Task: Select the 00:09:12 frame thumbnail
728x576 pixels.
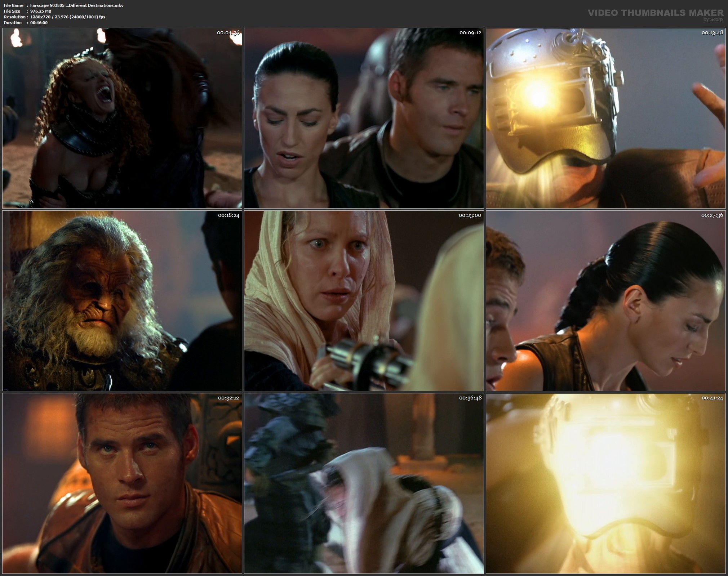Action: tap(364, 118)
